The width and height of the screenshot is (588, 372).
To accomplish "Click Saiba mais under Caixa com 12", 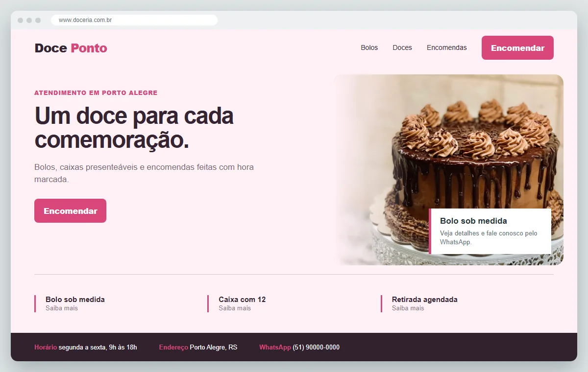I will [235, 308].
